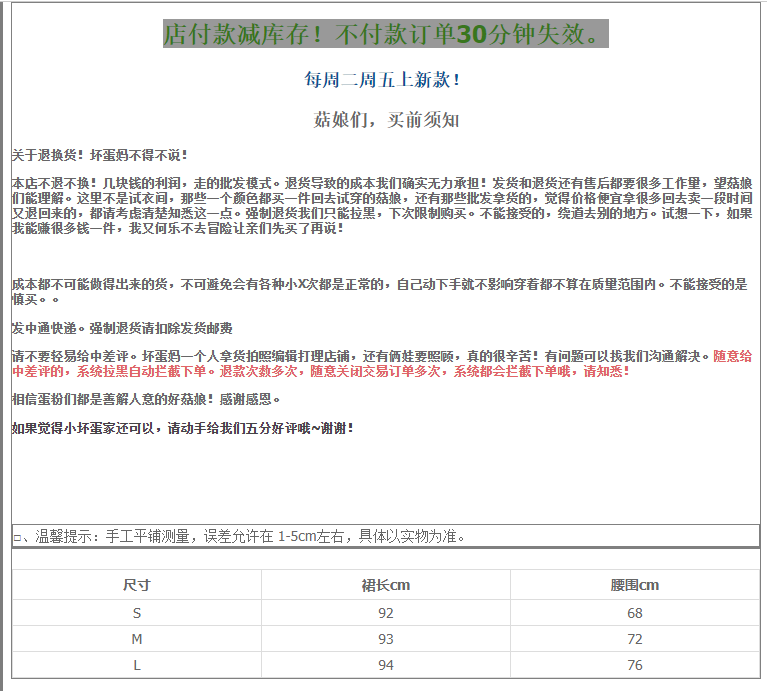Click the line 发中通快递 about shipping
Viewport: 767px width, 691px height.
(122, 328)
